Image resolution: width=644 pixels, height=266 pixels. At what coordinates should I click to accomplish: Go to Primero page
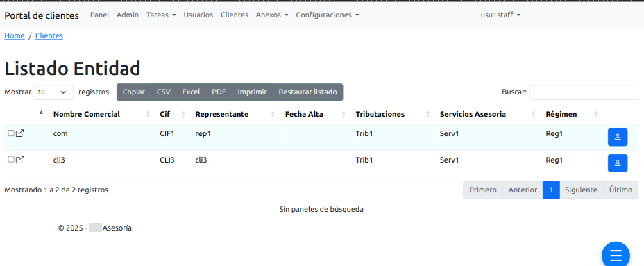[483, 190]
